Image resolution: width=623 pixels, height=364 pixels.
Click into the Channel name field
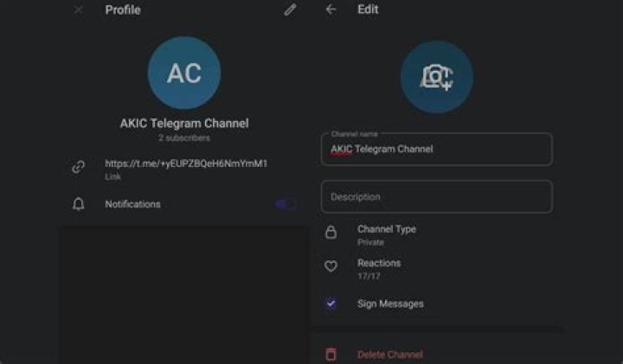(x=436, y=150)
